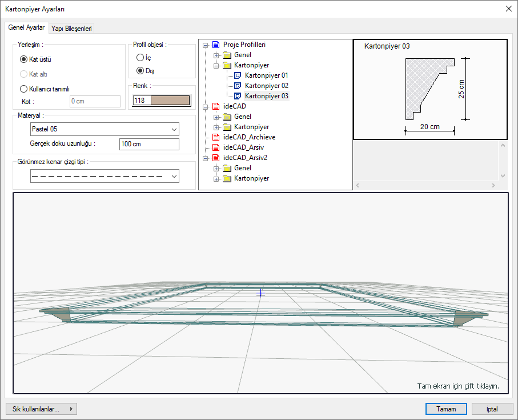Click the Kartonpiyer 03 profile icon
Screen dimensions: 518x420
pos(238,96)
